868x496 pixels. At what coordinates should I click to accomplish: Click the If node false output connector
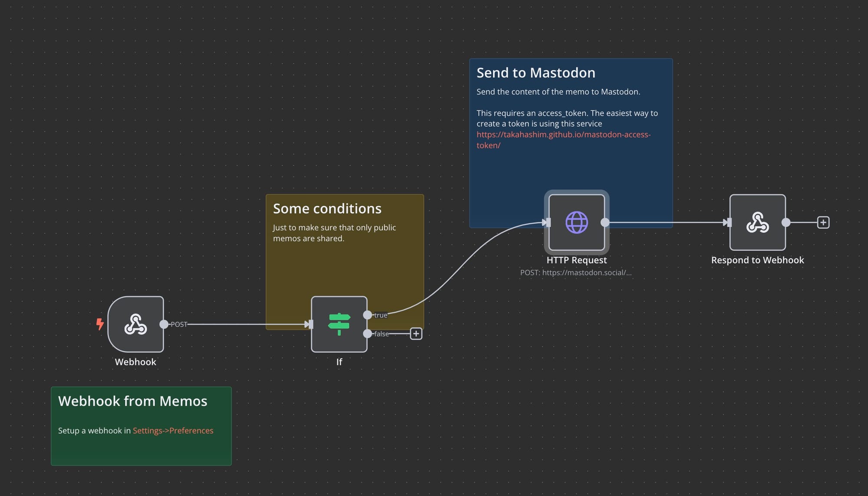tap(367, 334)
